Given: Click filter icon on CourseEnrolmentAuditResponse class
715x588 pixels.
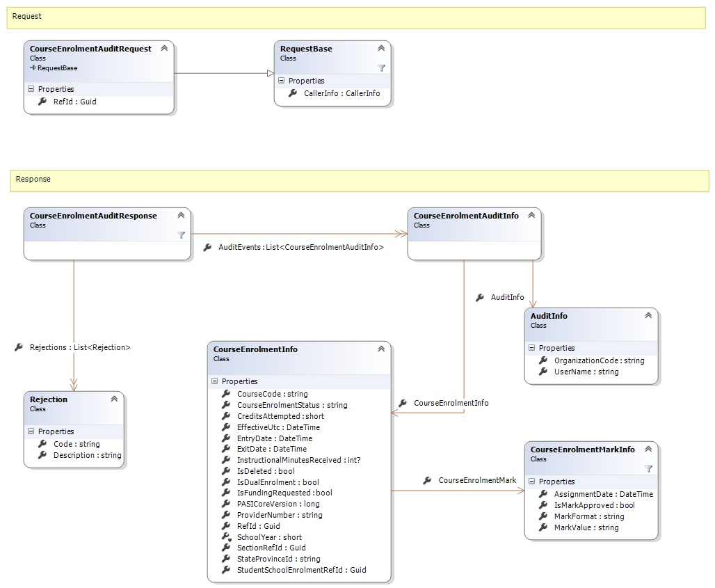Looking at the screenshot, I should click(181, 235).
